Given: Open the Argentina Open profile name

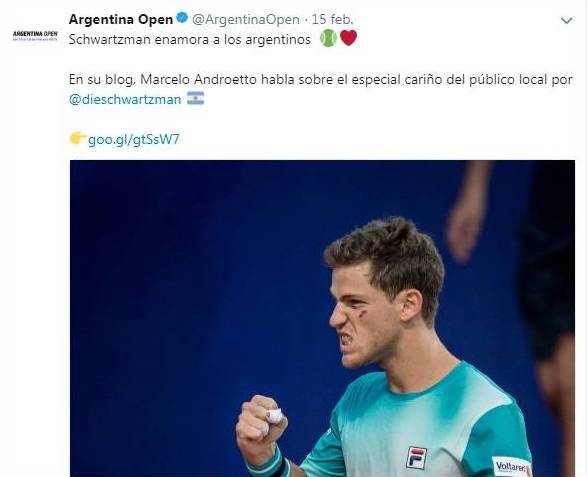Looking at the screenshot, I should coord(121,19).
